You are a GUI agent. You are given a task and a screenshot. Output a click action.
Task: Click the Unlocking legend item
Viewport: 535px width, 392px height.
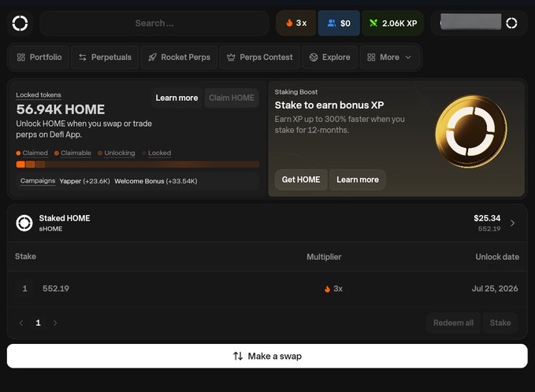[117, 153]
